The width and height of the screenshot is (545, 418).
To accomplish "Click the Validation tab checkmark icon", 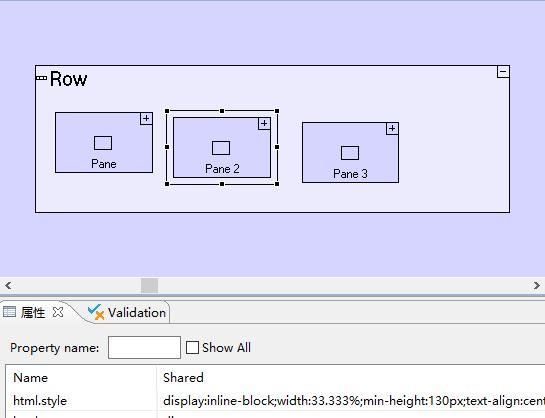I will tap(96, 312).
